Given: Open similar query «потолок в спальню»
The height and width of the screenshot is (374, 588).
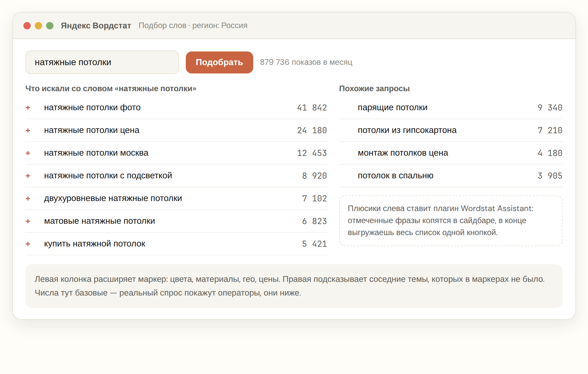Looking at the screenshot, I should point(396,176).
